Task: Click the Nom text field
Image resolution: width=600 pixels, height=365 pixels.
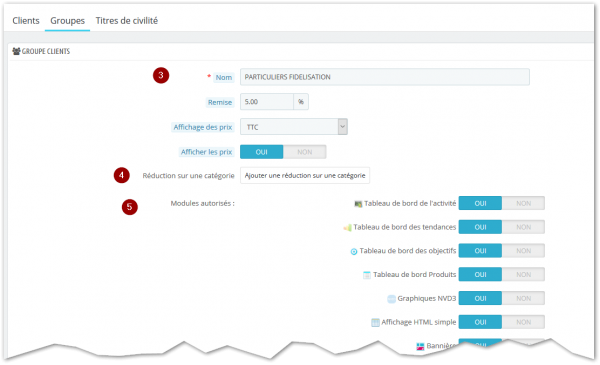Action: pyautogui.click(x=385, y=77)
